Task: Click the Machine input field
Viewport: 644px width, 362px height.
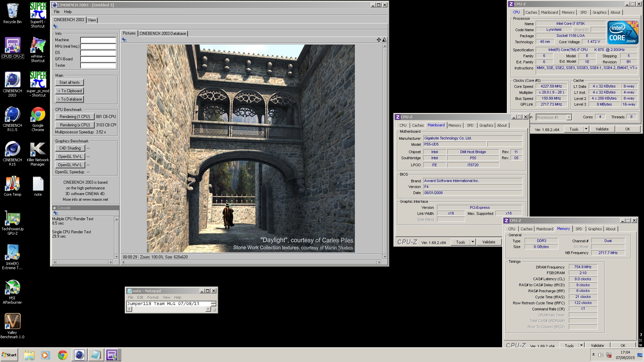Action: [x=98, y=40]
